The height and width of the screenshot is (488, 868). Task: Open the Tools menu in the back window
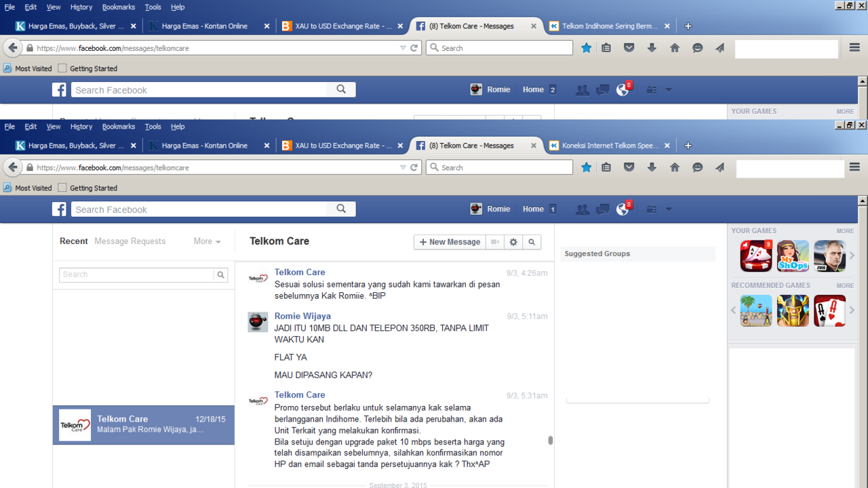[153, 7]
